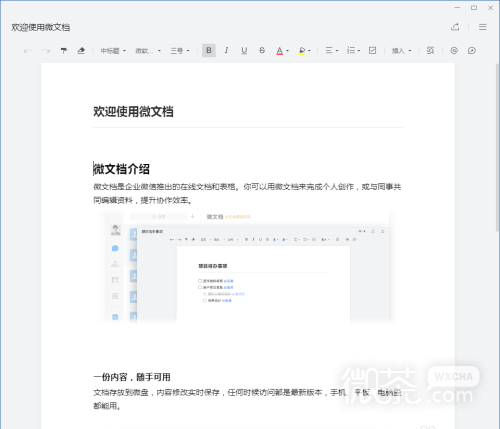Click the document title 欢迎使用微文档 in header

(x=41, y=27)
